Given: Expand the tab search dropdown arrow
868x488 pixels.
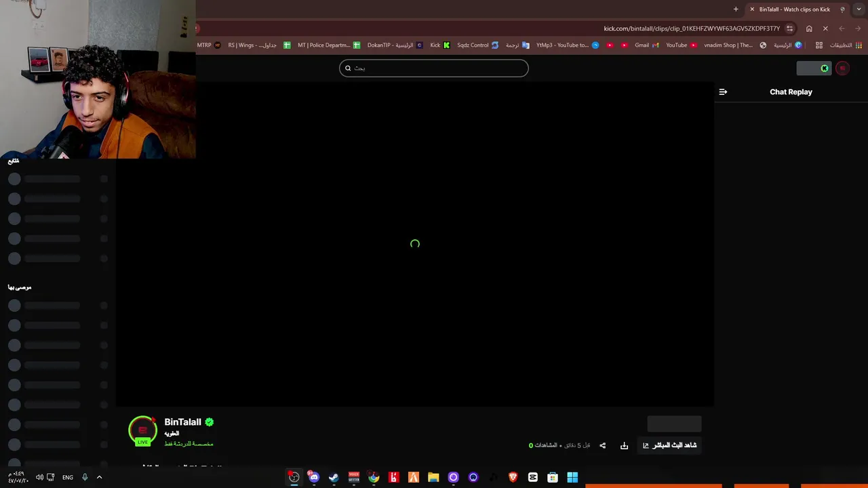Looking at the screenshot, I should (859, 9).
